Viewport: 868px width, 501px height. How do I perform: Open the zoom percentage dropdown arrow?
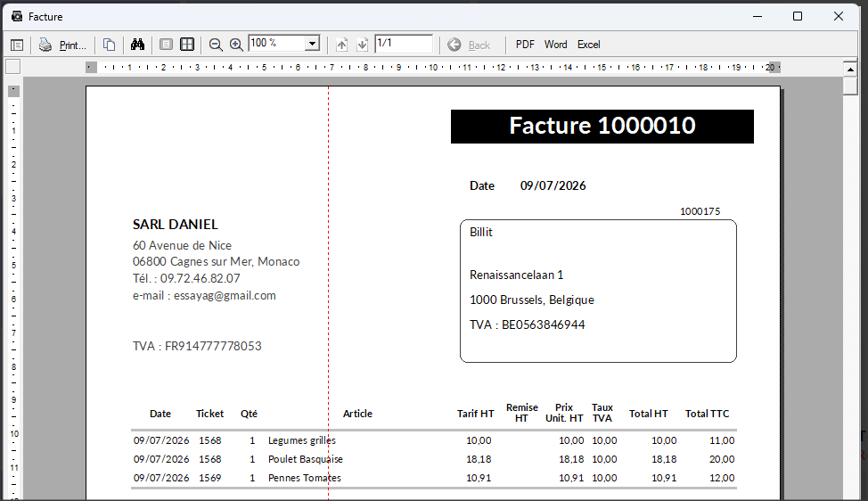pos(313,43)
